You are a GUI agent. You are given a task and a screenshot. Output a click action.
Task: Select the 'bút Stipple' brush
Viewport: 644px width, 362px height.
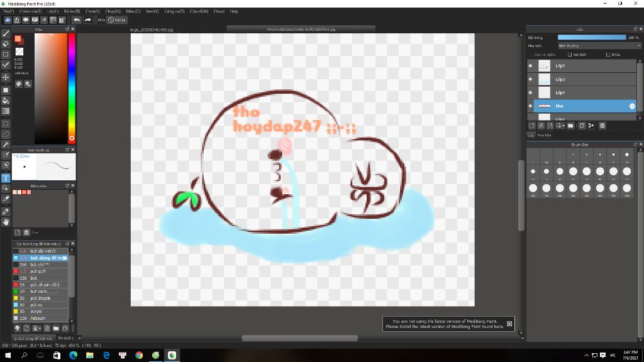[x=41, y=298]
